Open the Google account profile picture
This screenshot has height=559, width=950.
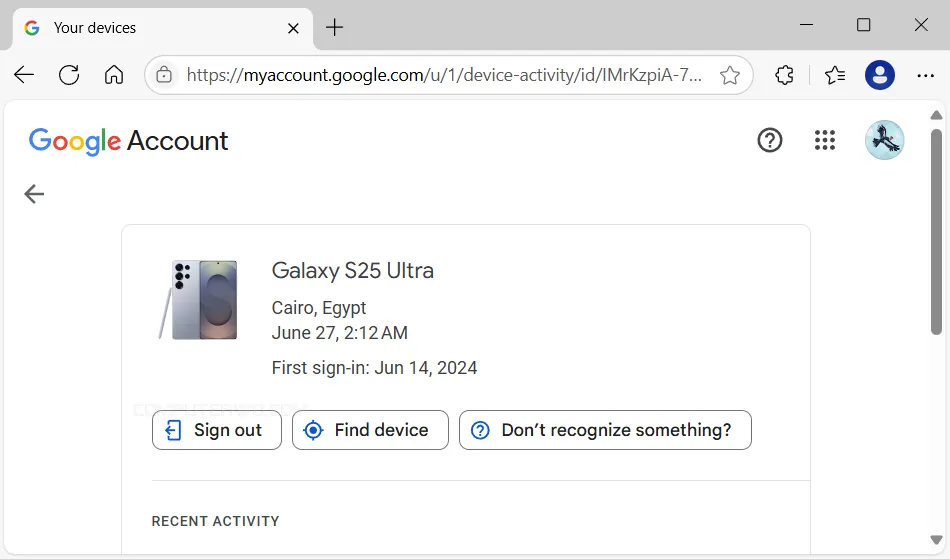pyautogui.click(x=885, y=140)
